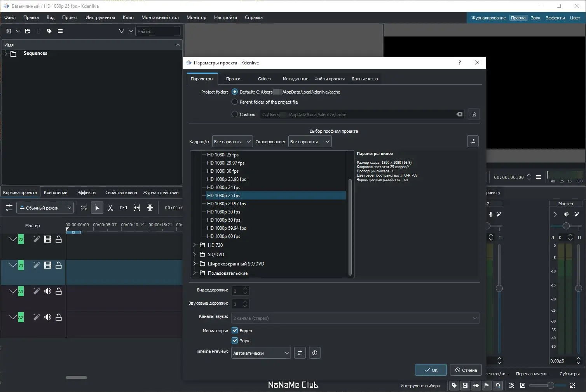The image size is (586, 392).
Task: Uncheck the Звук thumbnails checkbox
Action: pyautogui.click(x=235, y=340)
